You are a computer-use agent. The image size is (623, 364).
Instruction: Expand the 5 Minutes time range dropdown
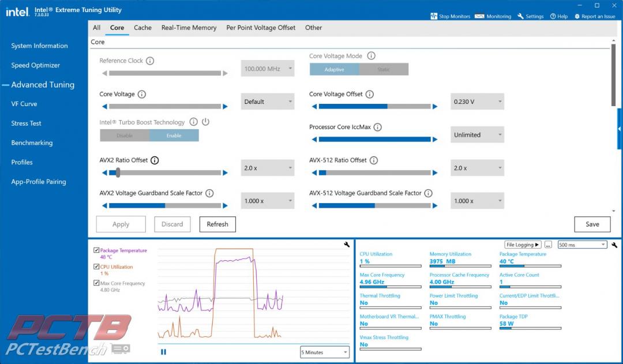325,352
